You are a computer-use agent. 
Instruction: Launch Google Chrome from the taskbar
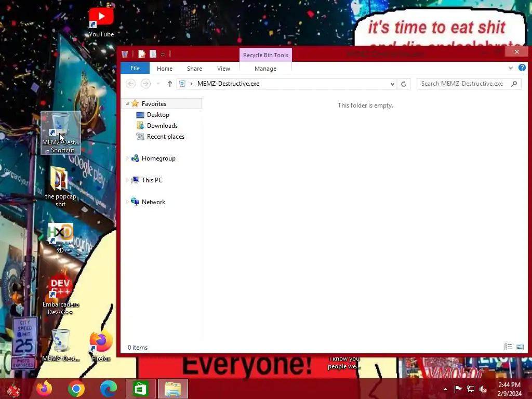click(x=76, y=389)
